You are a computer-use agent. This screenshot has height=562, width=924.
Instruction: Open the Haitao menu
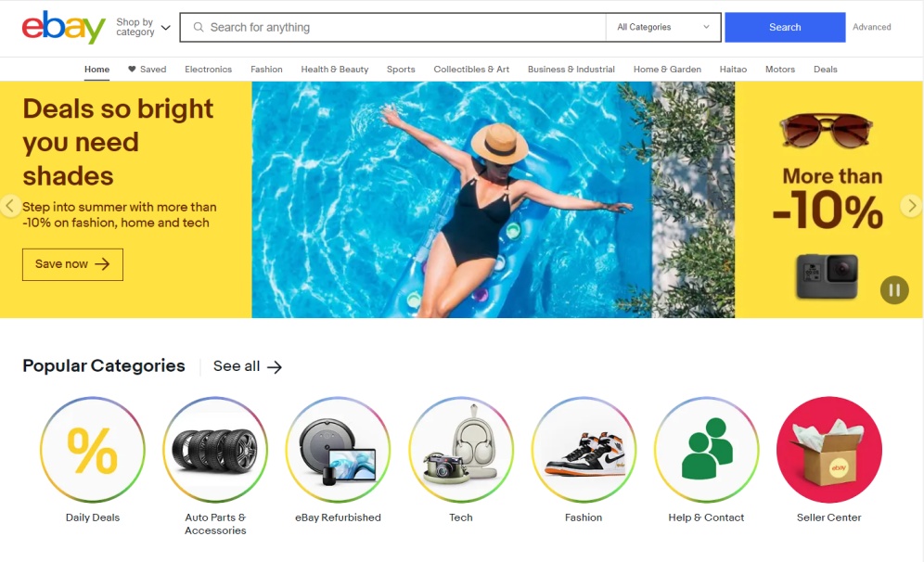[733, 70]
